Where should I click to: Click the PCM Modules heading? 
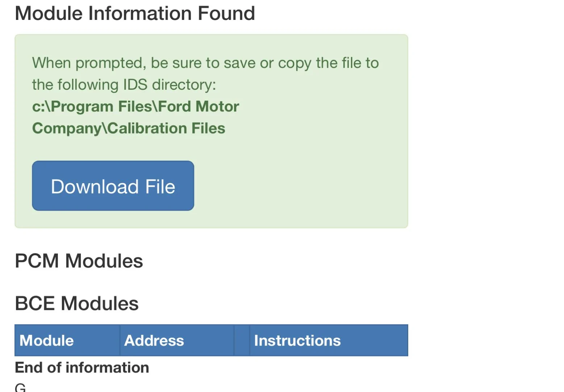pos(79,261)
